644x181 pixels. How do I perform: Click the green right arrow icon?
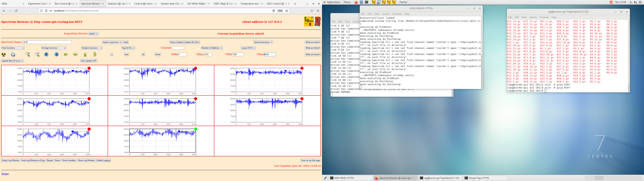pyautogui.click(x=75, y=54)
